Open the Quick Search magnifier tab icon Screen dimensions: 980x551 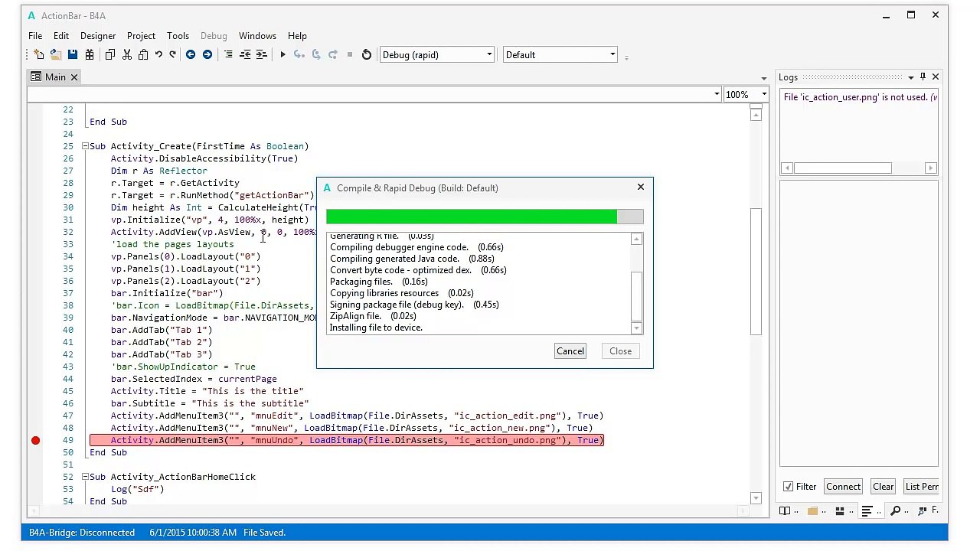(x=895, y=511)
